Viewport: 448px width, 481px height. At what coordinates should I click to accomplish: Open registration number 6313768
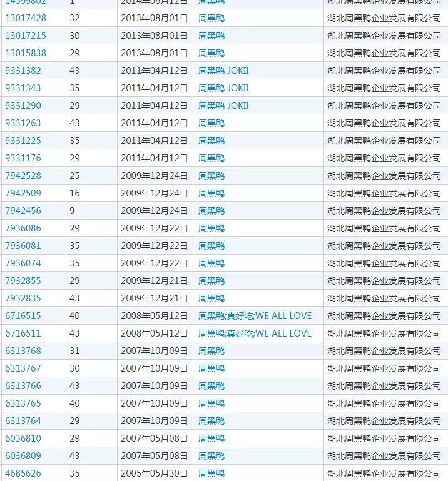pos(23,351)
